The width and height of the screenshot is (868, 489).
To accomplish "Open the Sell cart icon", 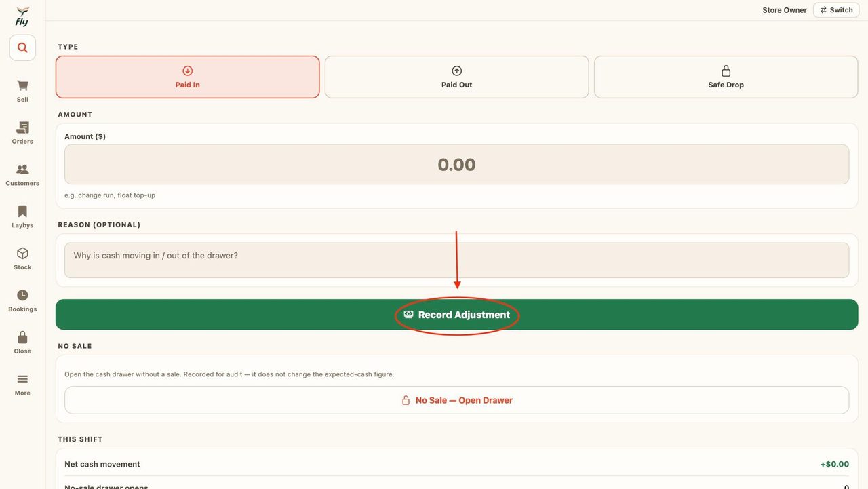I will [22, 85].
